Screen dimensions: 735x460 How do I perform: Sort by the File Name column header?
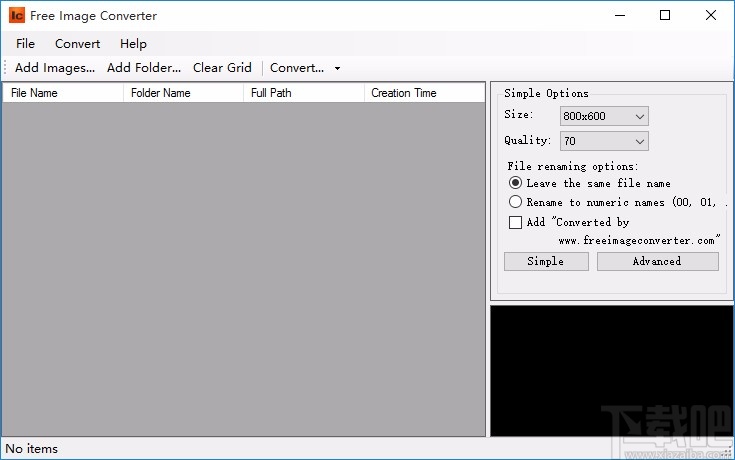[63, 93]
